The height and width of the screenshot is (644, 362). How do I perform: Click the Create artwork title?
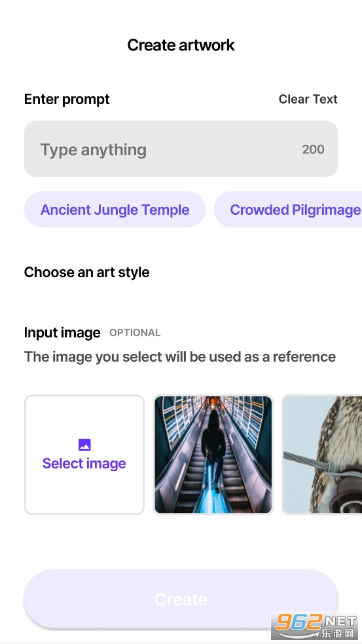181,45
